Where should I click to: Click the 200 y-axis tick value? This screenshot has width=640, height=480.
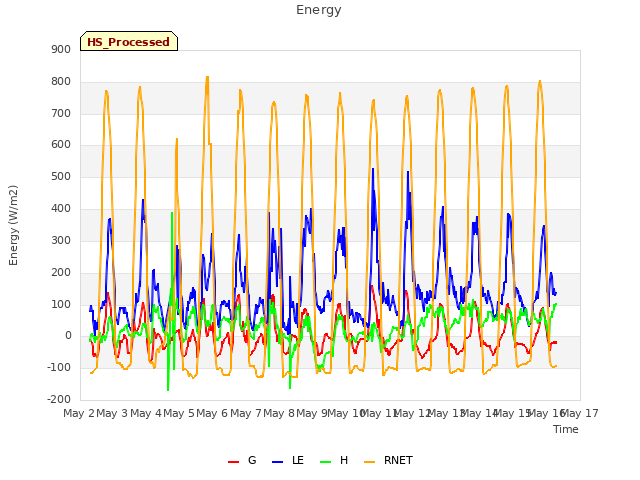point(61,272)
